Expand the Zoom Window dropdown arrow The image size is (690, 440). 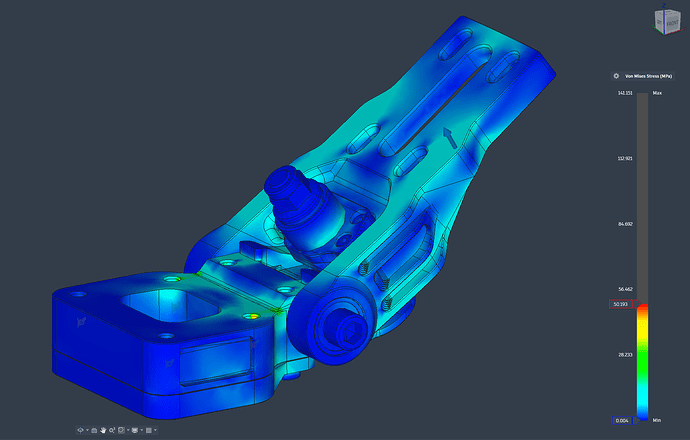128,430
